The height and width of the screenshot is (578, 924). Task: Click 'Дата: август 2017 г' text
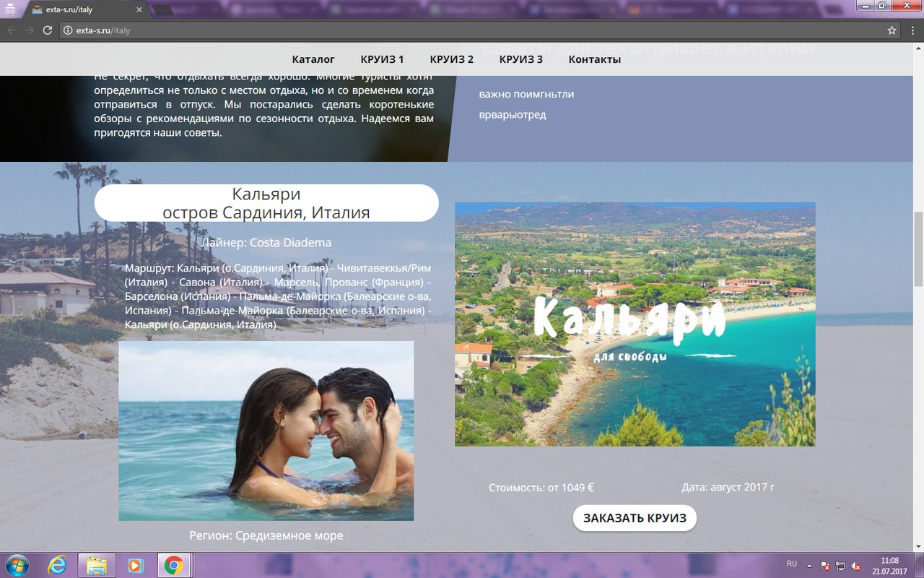coord(728,487)
